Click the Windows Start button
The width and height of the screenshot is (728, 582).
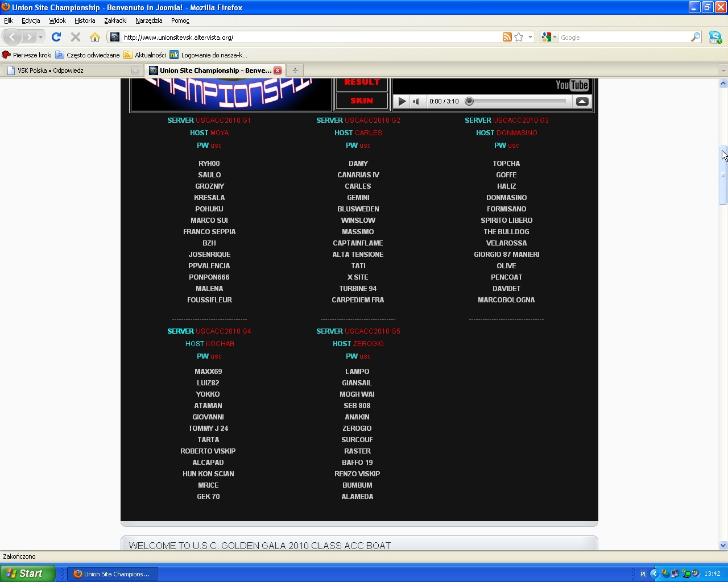tap(27, 573)
